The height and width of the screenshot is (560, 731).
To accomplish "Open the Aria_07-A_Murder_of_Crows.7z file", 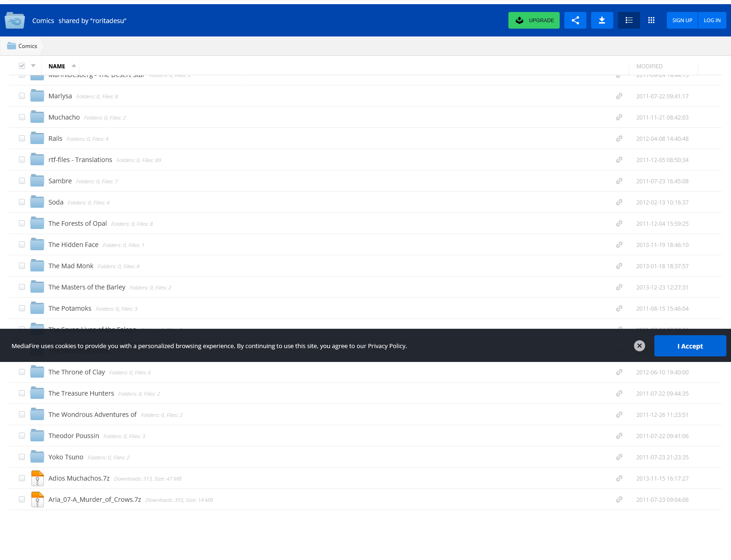I will click(x=95, y=500).
